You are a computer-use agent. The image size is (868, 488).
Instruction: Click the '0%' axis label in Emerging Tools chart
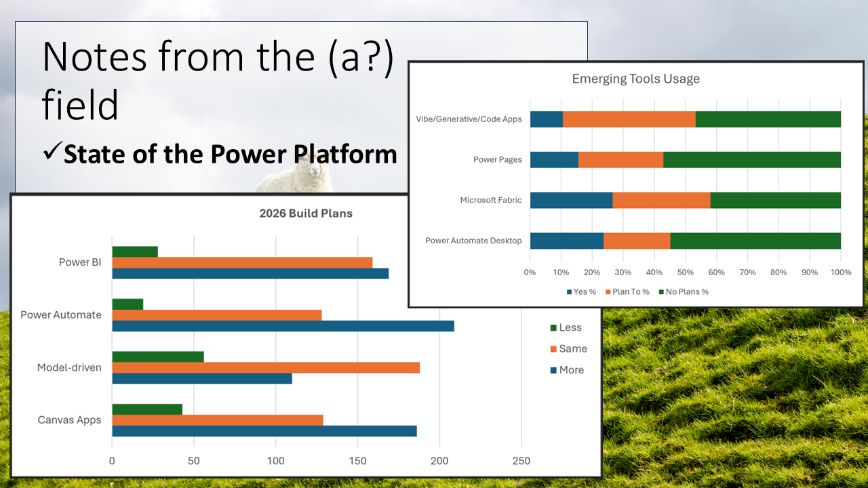coord(530,272)
